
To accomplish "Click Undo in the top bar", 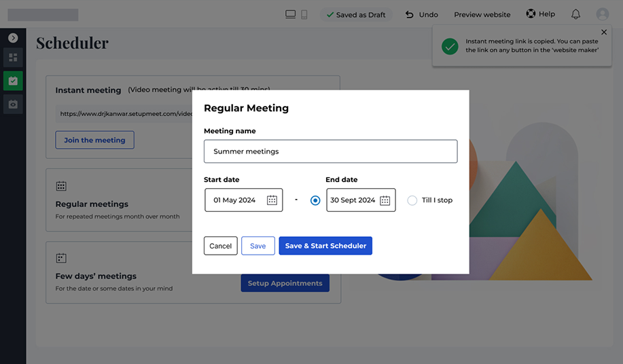I will point(421,14).
